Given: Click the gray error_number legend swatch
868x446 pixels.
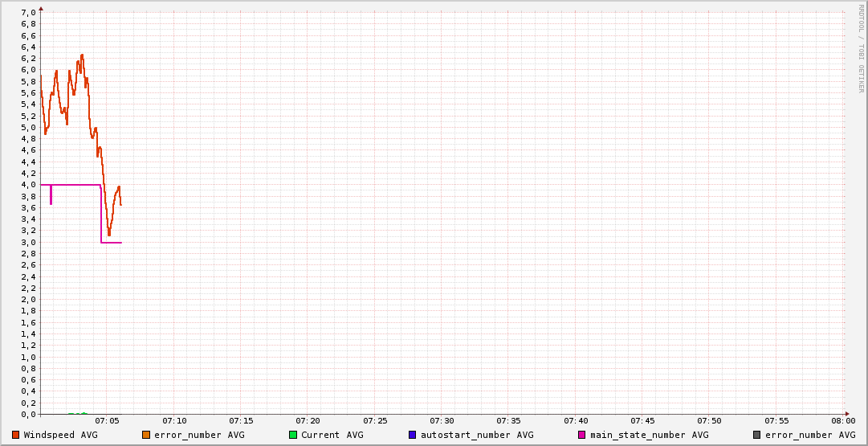Looking at the screenshot, I should point(757,435).
